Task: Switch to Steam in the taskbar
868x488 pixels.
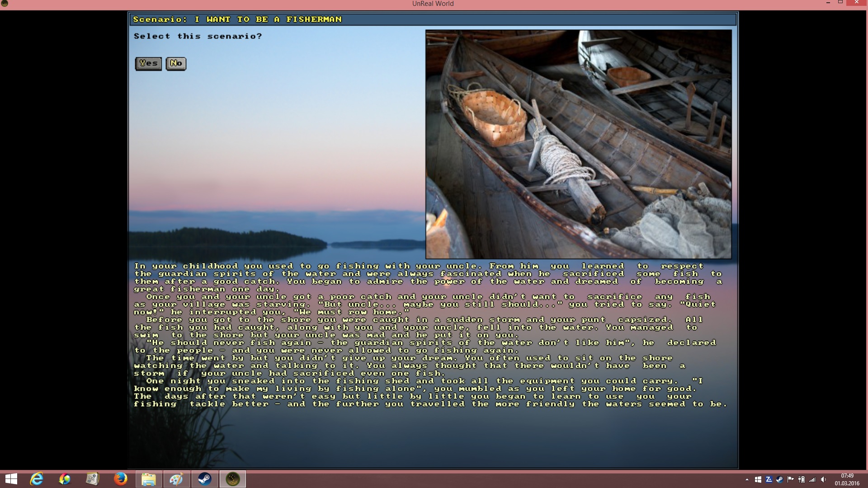Action: (204, 479)
